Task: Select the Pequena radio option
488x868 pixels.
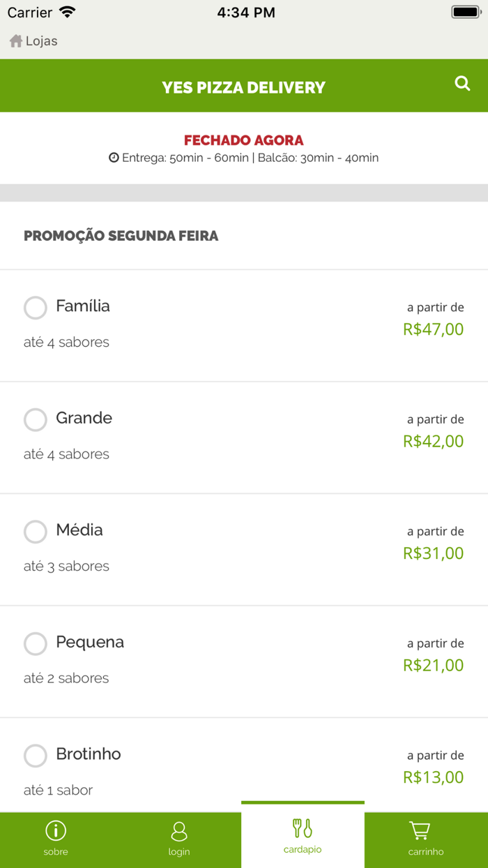Action: pos(36,644)
